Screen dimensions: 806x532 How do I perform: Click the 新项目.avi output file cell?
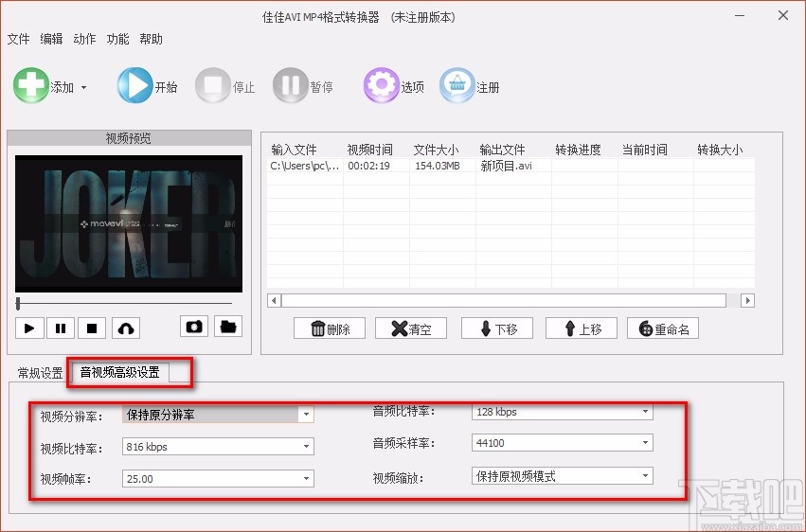(513, 166)
